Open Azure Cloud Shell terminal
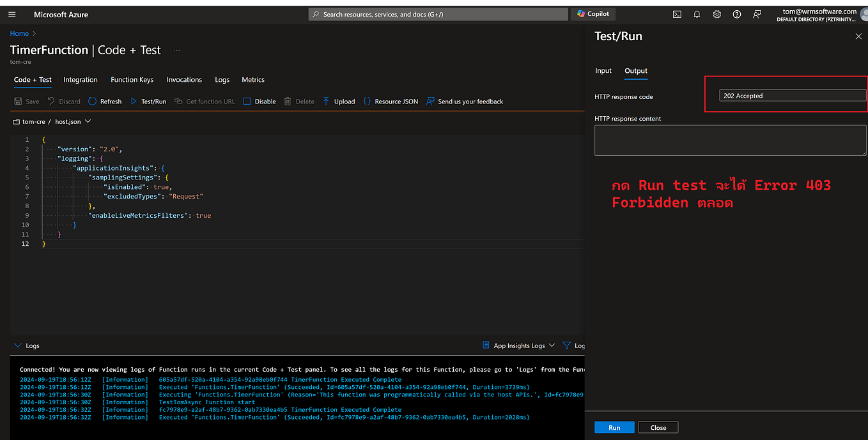The image size is (868, 440). coord(677,14)
